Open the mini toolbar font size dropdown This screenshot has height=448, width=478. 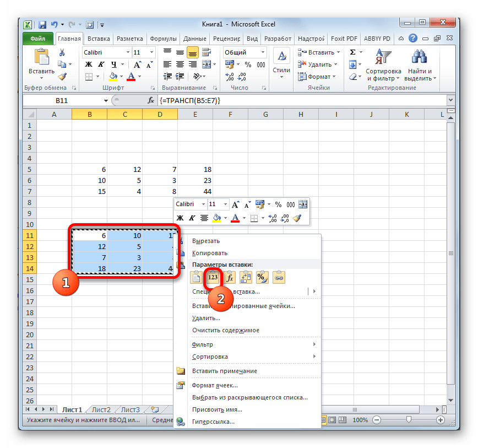click(225, 204)
